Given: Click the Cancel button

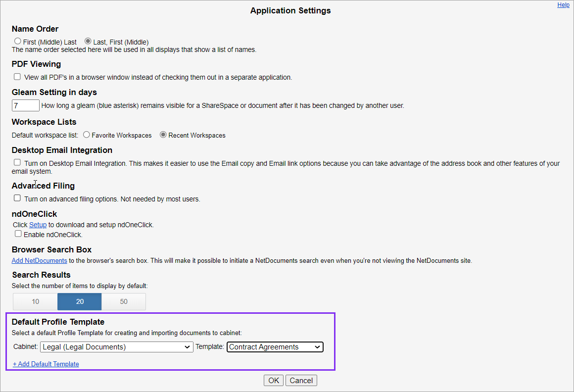Looking at the screenshot, I should point(301,380).
